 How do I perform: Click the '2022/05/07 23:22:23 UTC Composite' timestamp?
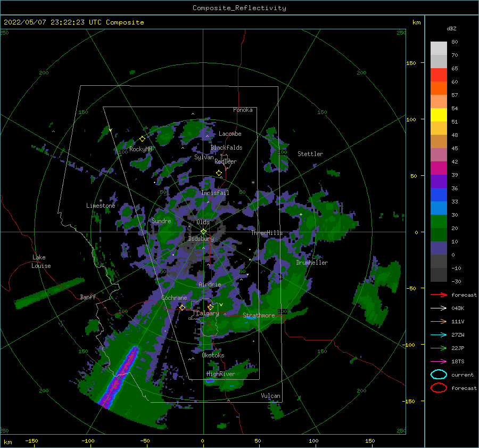tap(74, 22)
